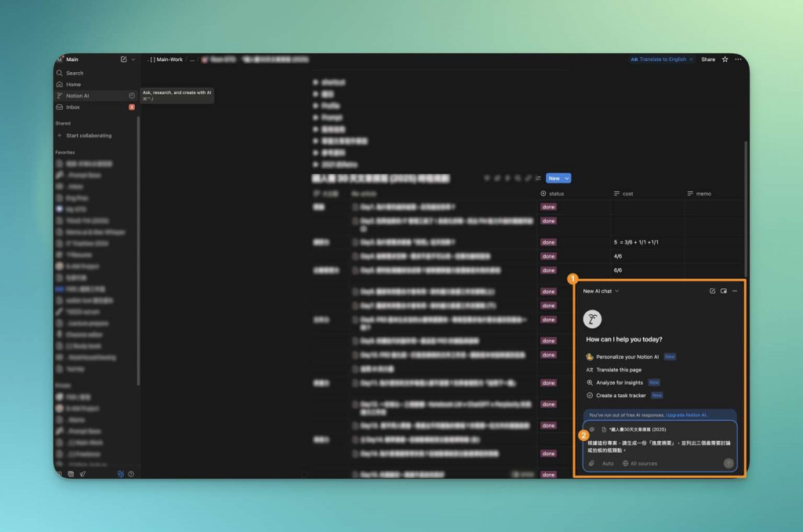The image size is (803, 532).
Task: Go to Home in the sidebar
Action: click(x=95, y=85)
